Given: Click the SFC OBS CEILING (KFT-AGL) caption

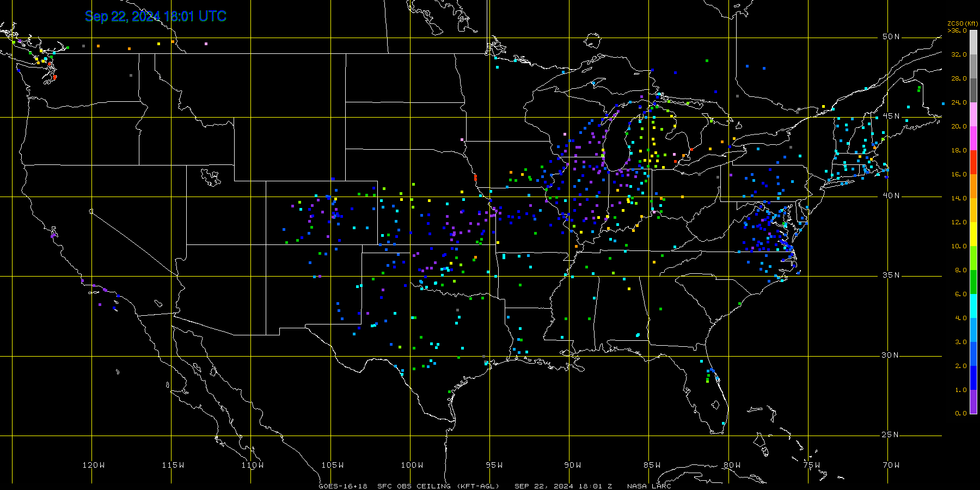Looking at the screenshot, I should (438, 486).
